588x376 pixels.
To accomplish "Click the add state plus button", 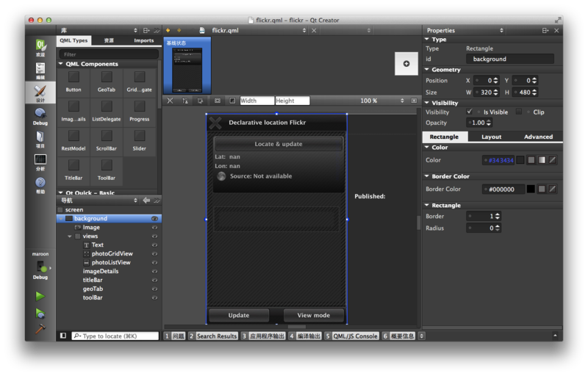I will (406, 64).
